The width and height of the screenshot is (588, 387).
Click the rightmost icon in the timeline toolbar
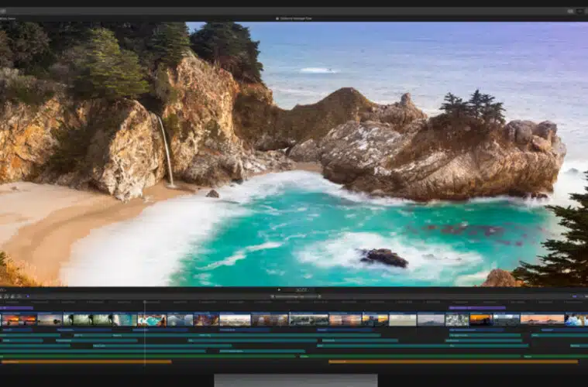[x=583, y=296]
